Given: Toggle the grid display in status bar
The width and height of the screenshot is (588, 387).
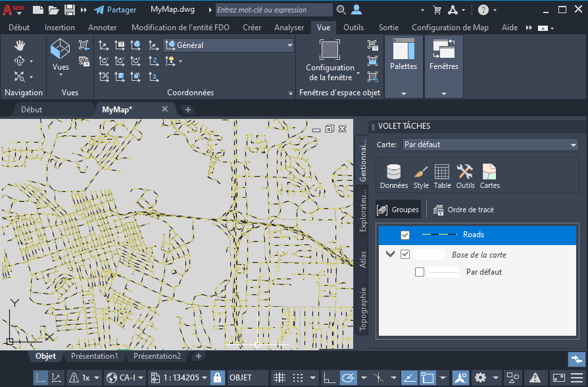Looking at the screenshot, I should click(279, 378).
